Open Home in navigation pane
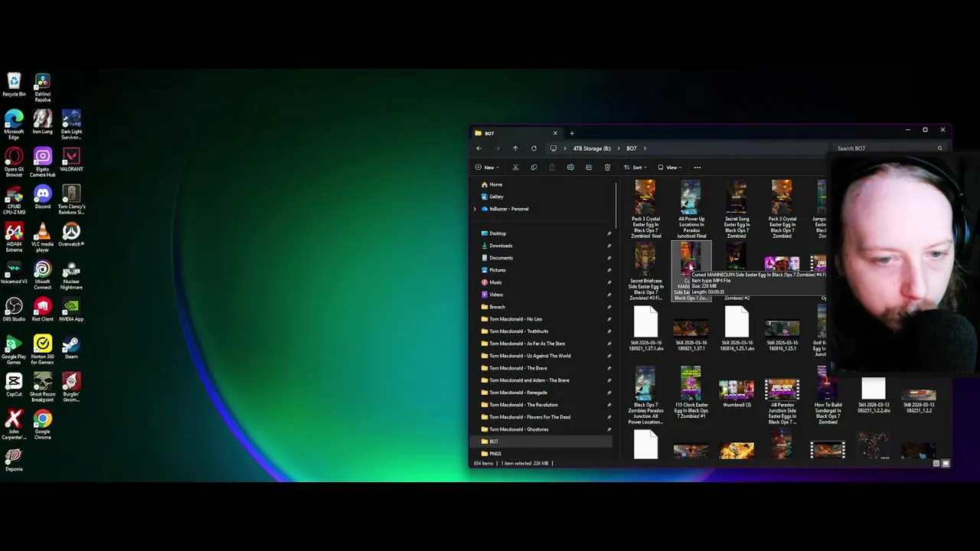Image resolution: width=980 pixels, height=551 pixels. [x=495, y=184]
